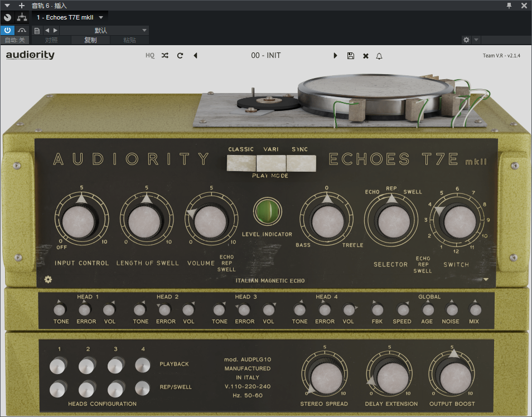Toggle head 3 REP/SWELL button
The width and height of the screenshot is (532, 417).
pyautogui.click(x=115, y=389)
